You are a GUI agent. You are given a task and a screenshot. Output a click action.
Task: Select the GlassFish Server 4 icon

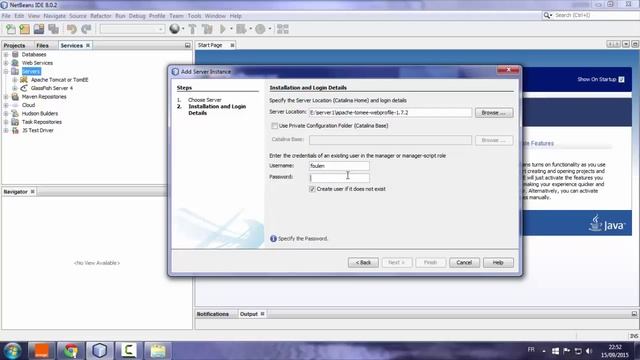point(24,88)
